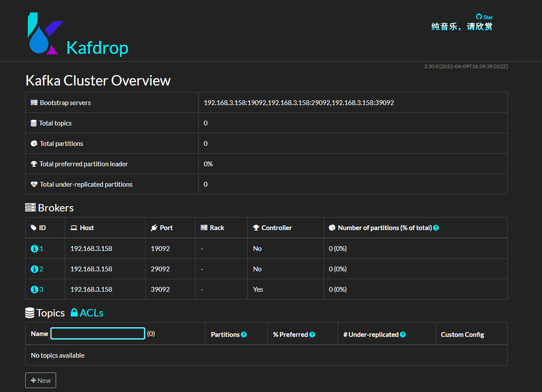The image size is (542, 392).
Task: Click the New topic button
Action: pyautogui.click(x=40, y=380)
